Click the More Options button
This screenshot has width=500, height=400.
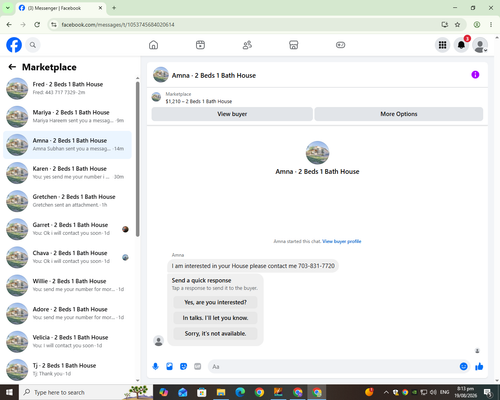(x=399, y=114)
